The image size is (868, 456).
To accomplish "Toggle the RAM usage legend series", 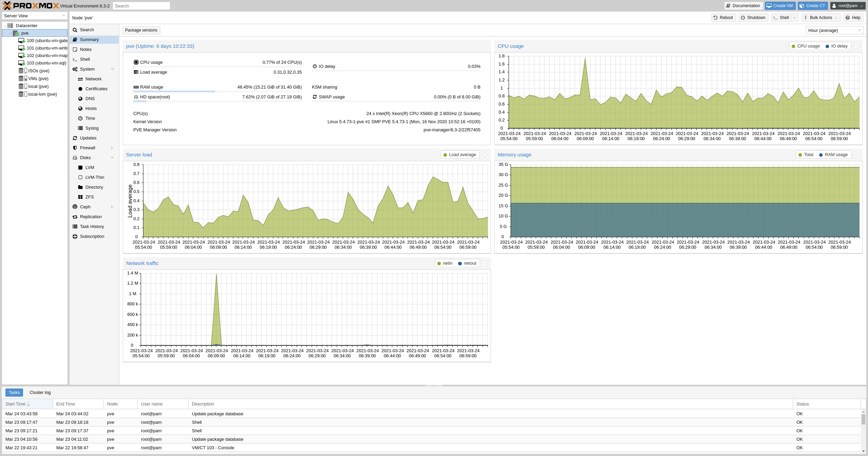I will [833, 155].
